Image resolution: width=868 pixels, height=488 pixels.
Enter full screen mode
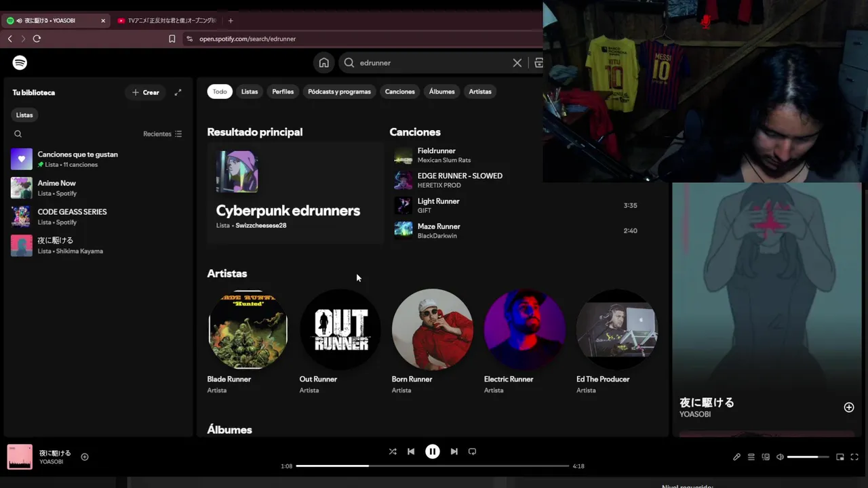[x=854, y=457]
